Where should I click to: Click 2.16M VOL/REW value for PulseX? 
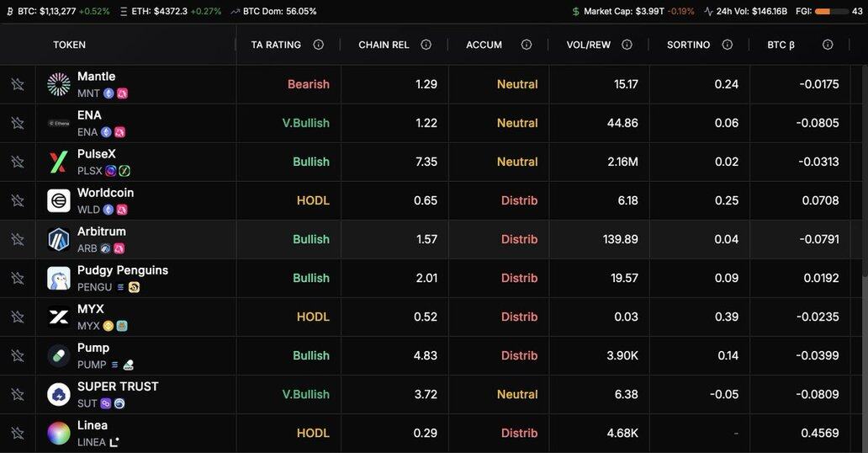622,162
